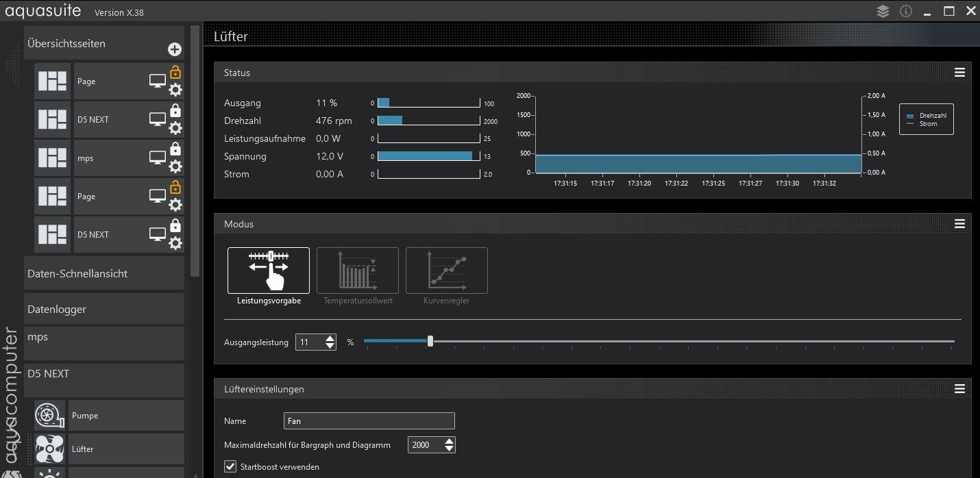Click the Ausgang bar graph
Viewport: 980px width, 478px height.
click(x=428, y=103)
